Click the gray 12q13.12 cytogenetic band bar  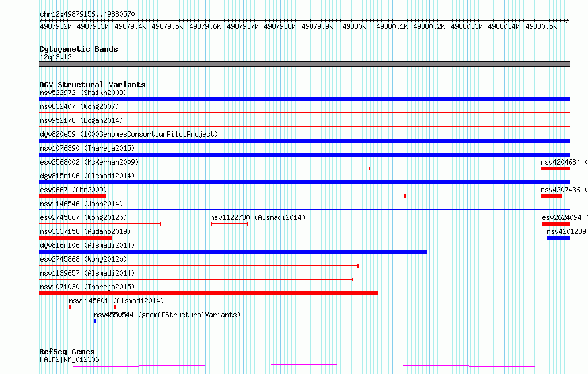point(304,64)
